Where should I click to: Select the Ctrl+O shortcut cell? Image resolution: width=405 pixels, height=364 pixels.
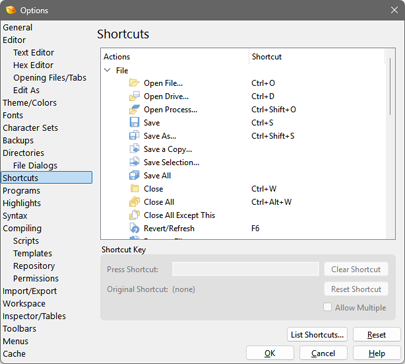click(x=263, y=83)
